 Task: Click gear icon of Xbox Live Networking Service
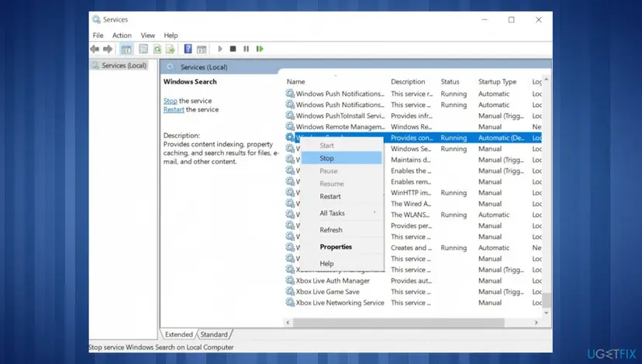(x=290, y=303)
